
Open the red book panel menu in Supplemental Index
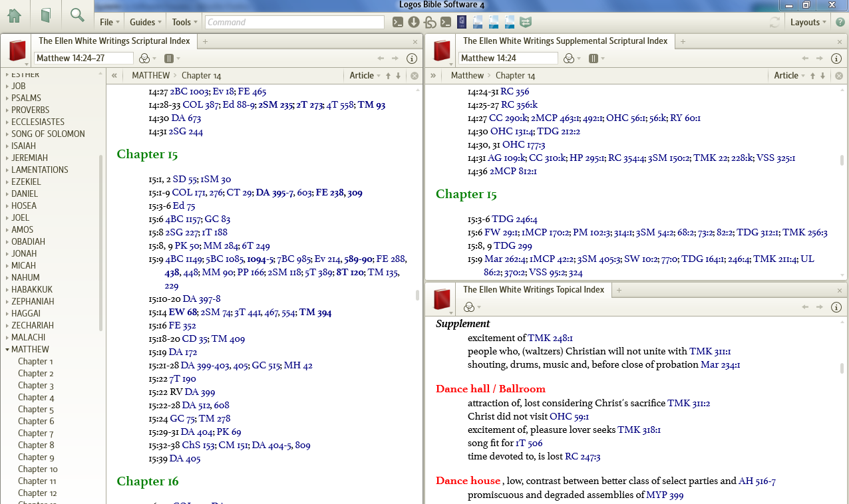coord(443,51)
